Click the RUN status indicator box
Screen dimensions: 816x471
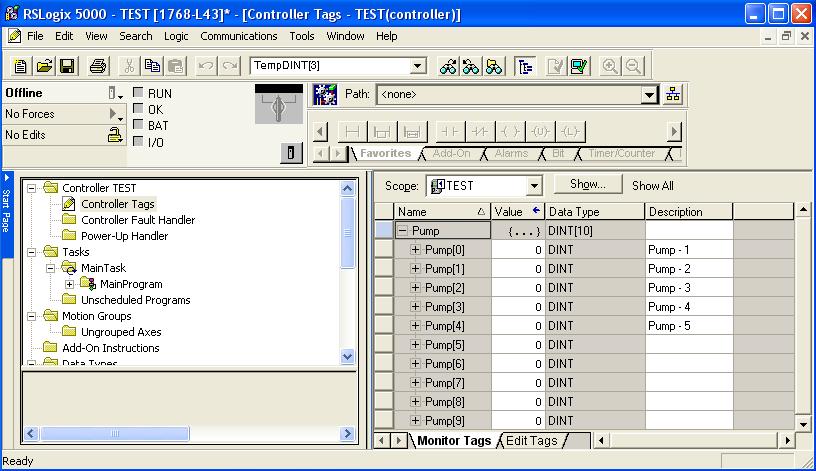pos(138,92)
